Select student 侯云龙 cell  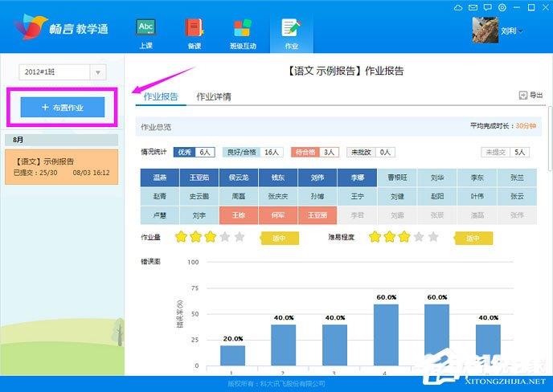(x=239, y=178)
